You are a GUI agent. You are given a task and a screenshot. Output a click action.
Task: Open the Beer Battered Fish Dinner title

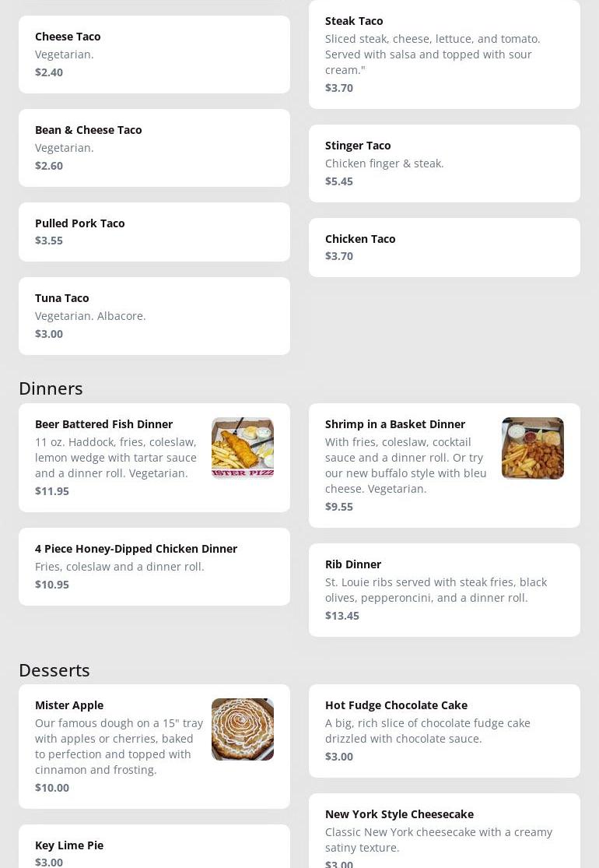(x=103, y=424)
